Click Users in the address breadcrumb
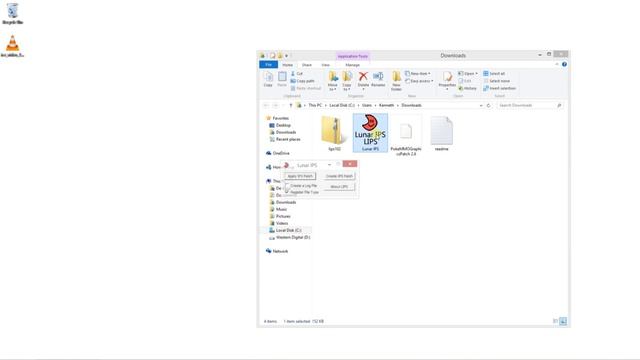This screenshot has height=360, width=640. [367, 105]
